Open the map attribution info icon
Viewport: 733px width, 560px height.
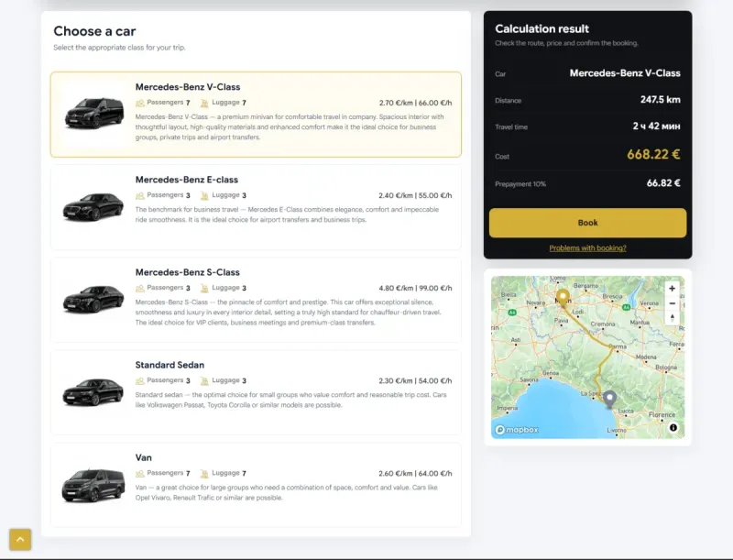tap(673, 427)
